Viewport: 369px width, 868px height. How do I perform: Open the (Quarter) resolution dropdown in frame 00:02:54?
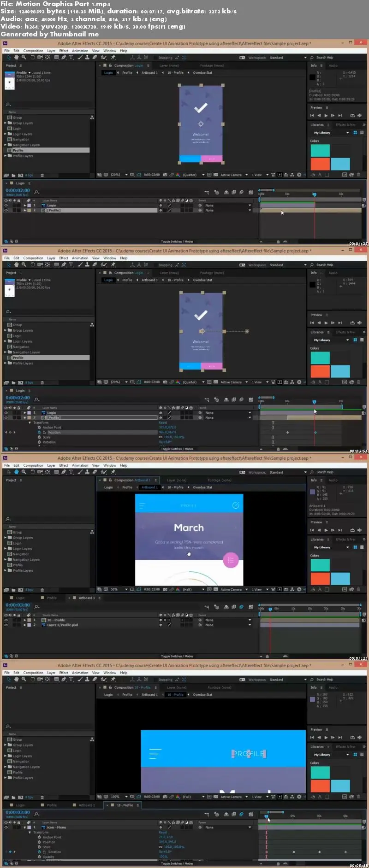tap(193, 382)
